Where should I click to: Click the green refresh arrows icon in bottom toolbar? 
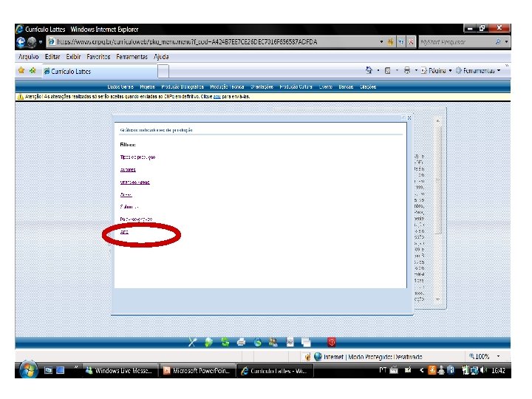click(225, 342)
